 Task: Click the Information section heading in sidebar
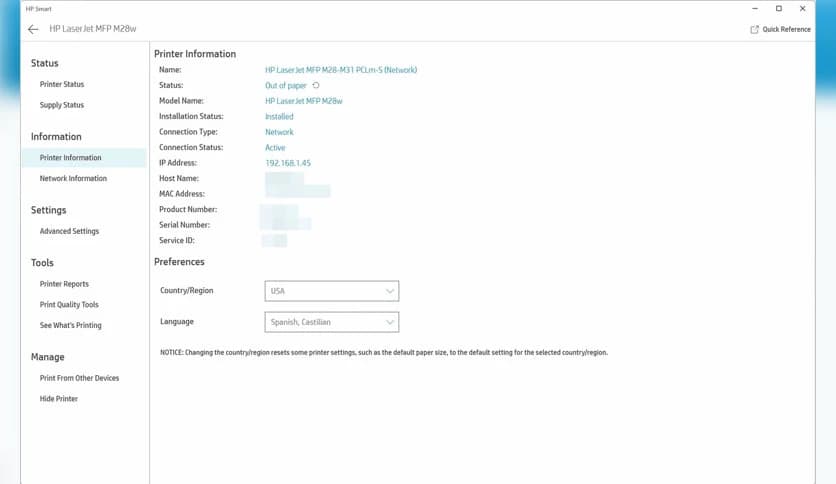[x=56, y=137]
